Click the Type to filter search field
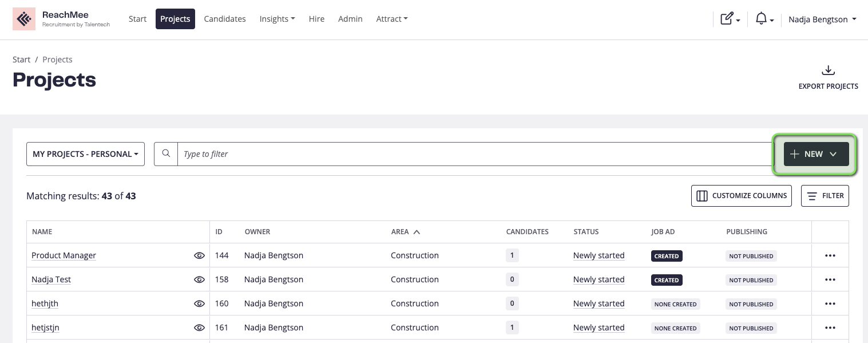868x343 pixels. pyautogui.click(x=475, y=154)
